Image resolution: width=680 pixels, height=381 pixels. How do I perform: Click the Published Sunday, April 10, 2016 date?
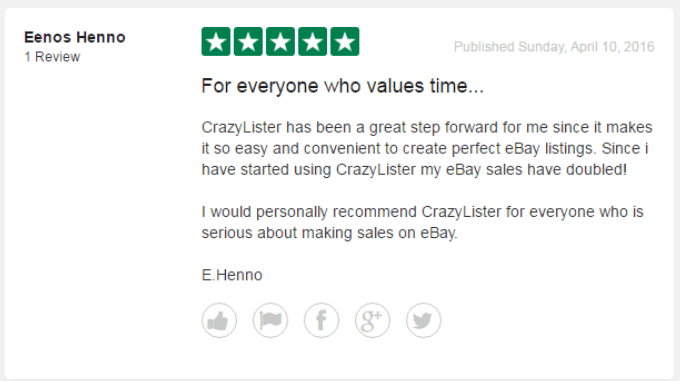[x=554, y=47]
